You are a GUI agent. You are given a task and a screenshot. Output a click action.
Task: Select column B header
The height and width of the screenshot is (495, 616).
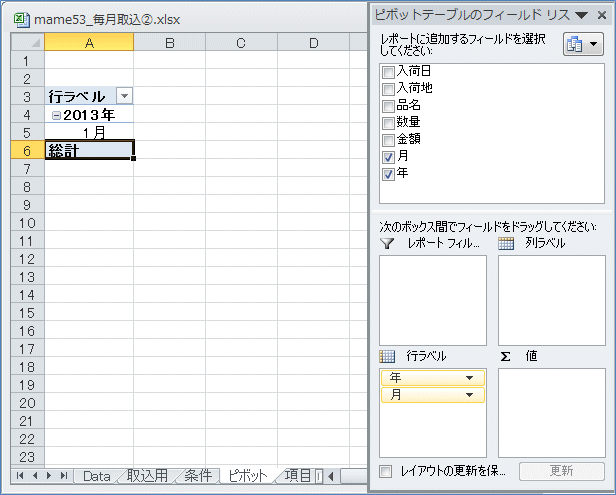[169, 42]
